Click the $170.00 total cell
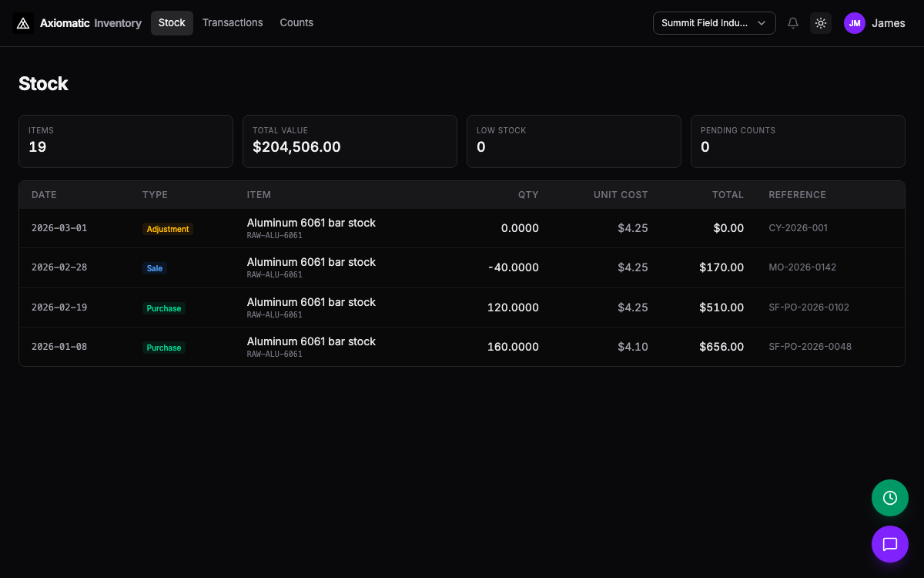Image resolution: width=924 pixels, height=578 pixels. 721,267
